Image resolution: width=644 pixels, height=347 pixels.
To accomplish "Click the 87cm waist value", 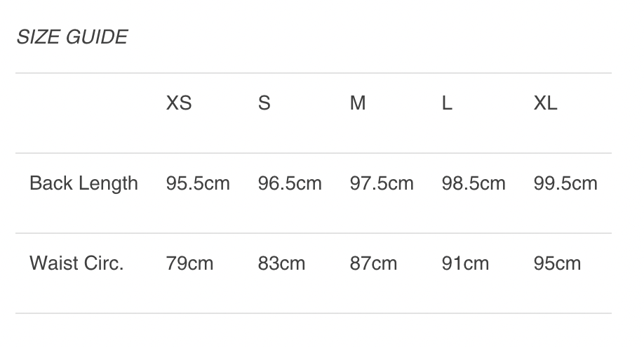I will pos(374,263).
